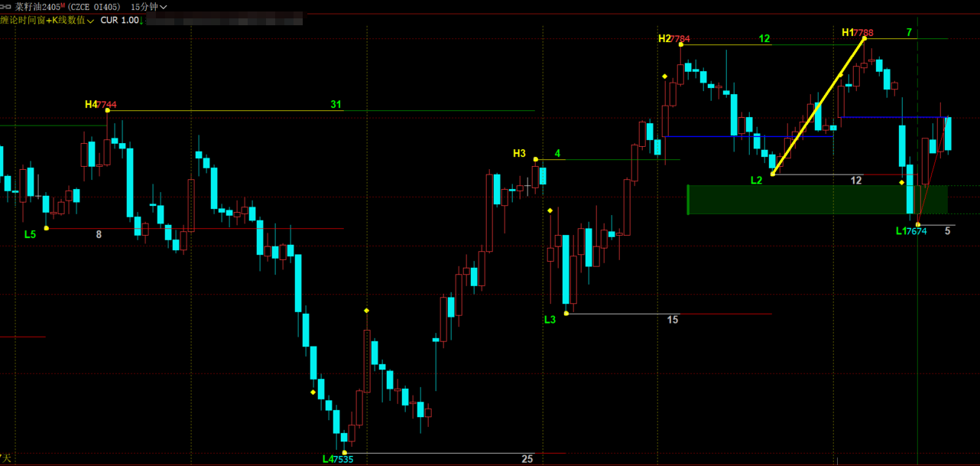Image resolution: width=980 pixels, height=466 pixels.
Task: Click the chain link icon before 菜籽油2405
Action: click(x=6, y=6)
